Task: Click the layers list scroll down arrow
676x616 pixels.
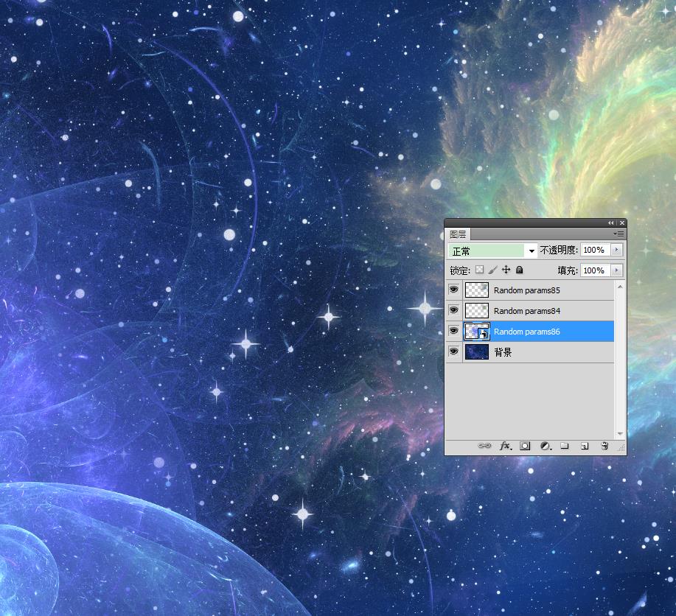Action: coord(620,434)
